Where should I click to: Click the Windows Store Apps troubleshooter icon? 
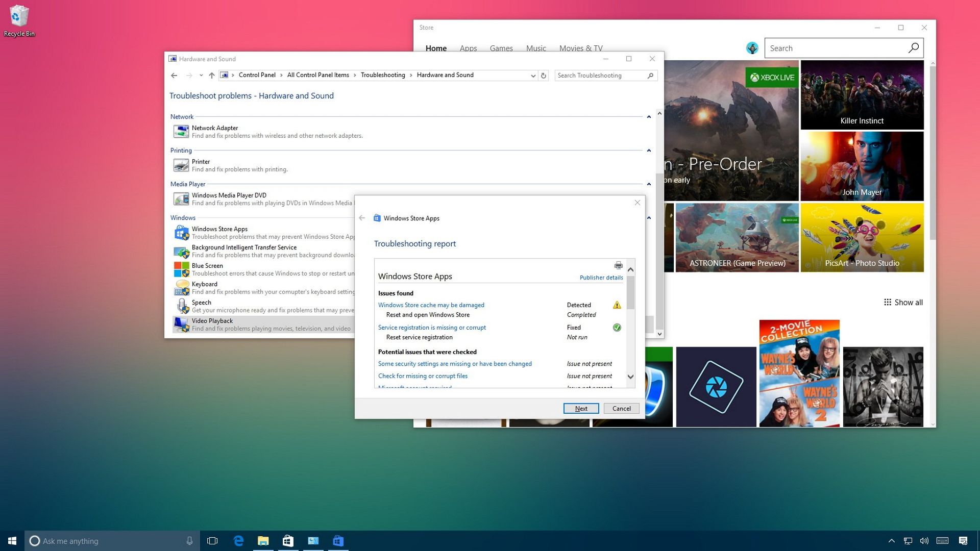[x=181, y=232]
